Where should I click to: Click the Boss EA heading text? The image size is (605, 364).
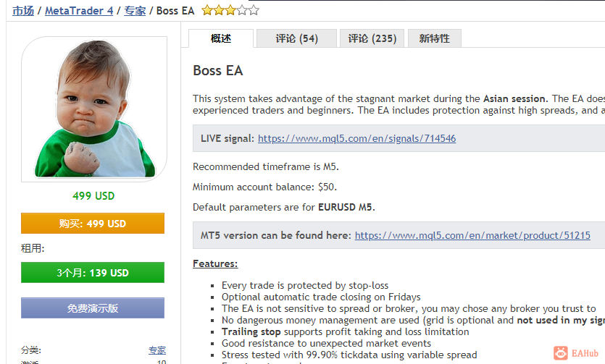pos(218,71)
